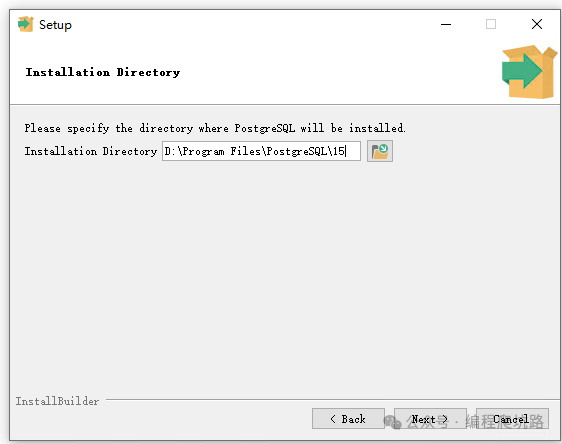562x444 pixels.
Task: Click the Installation Directory field label
Action: pos(91,151)
